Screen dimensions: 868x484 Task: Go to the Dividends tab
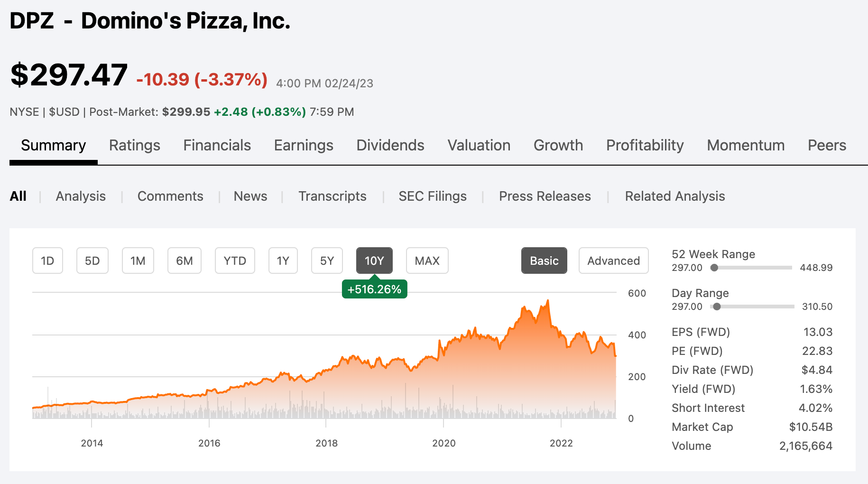point(390,145)
